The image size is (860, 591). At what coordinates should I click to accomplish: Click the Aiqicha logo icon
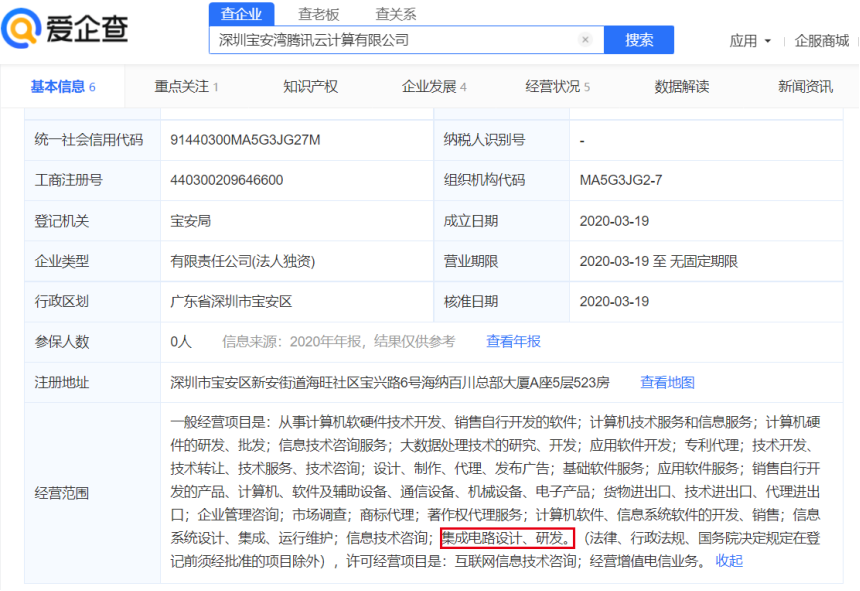click(x=21, y=29)
